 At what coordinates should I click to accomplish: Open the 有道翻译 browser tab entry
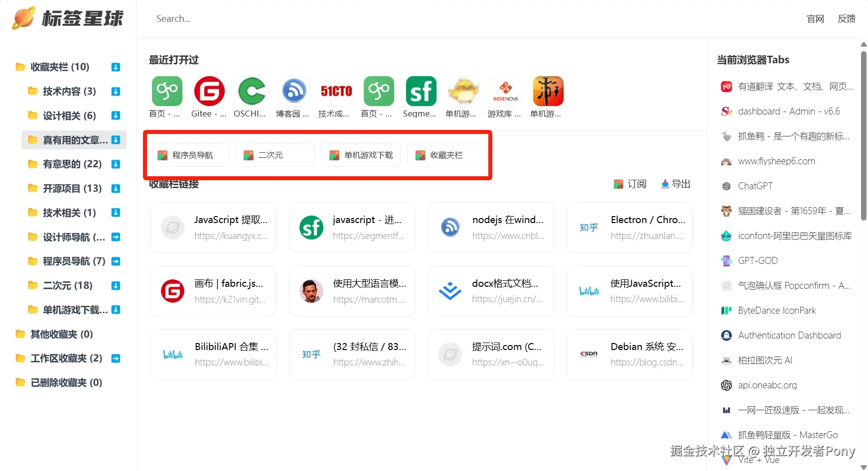pos(787,87)
